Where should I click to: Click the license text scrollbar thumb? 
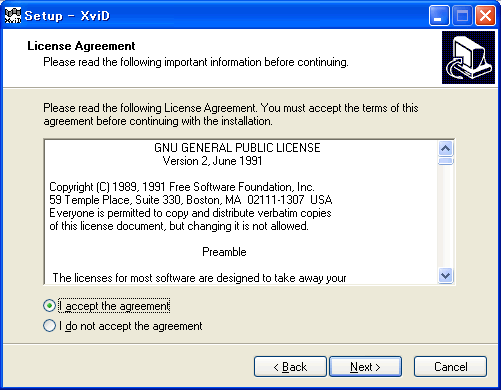446,161
